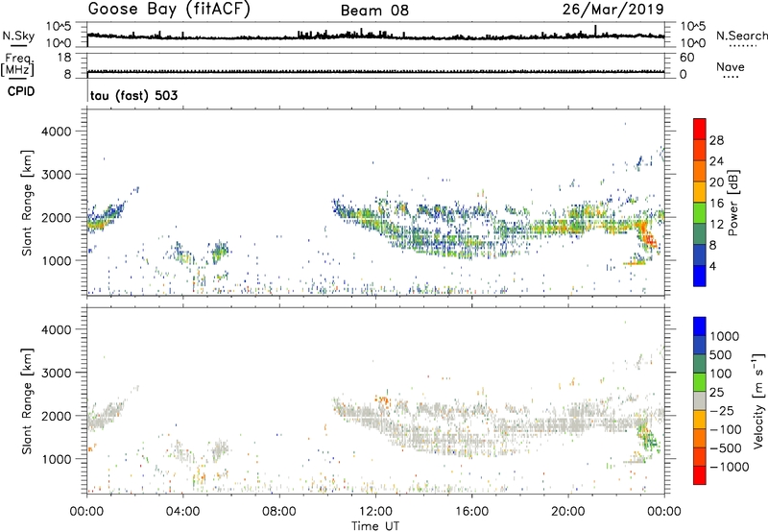The image size is (768, 532).
Task: Click the power color bar's blue bottom segment
Action: tap(700, 276)
